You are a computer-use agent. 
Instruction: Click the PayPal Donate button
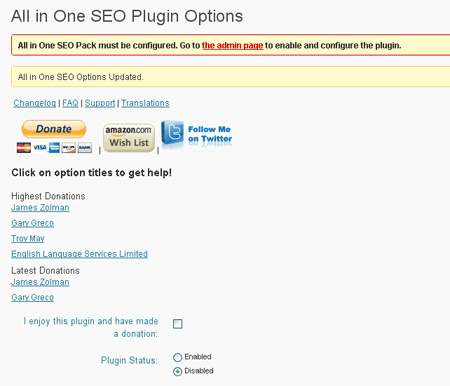[x=54, y=129]
